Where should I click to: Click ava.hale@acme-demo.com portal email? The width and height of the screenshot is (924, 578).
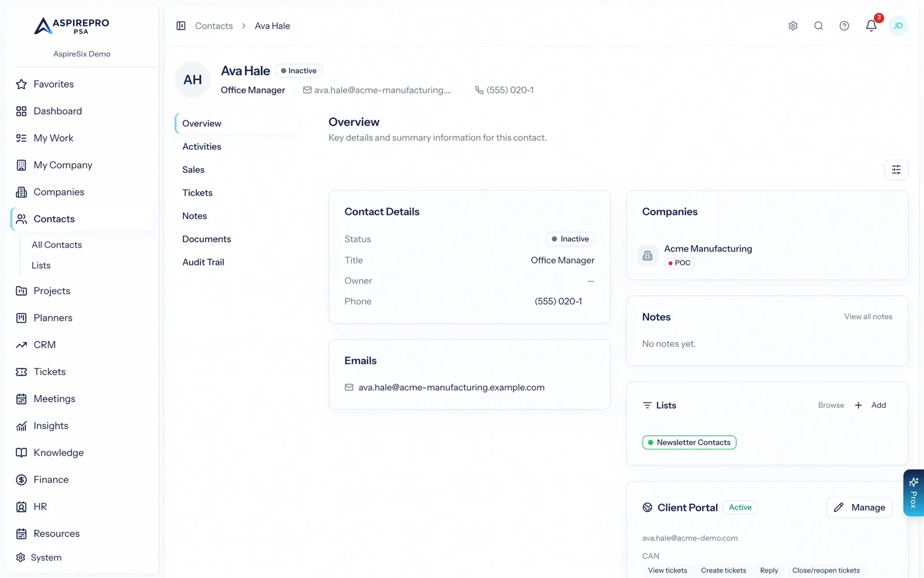tap(690, 538)
